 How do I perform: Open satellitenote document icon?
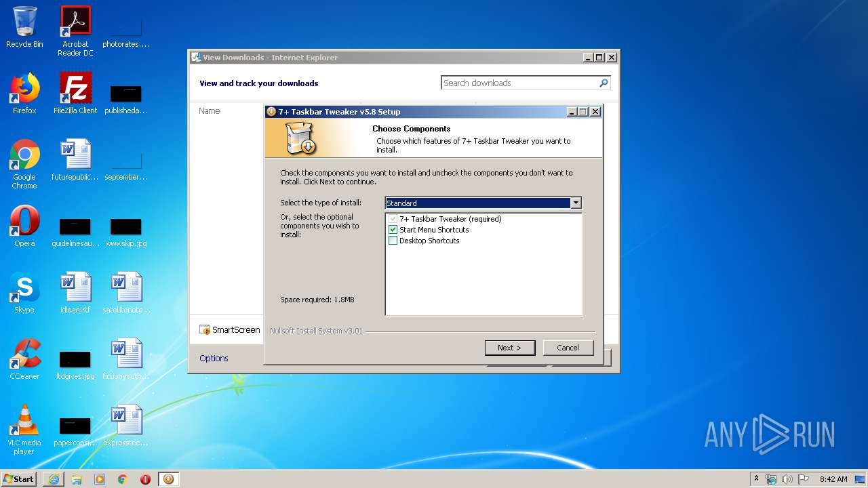click(126, 293)
